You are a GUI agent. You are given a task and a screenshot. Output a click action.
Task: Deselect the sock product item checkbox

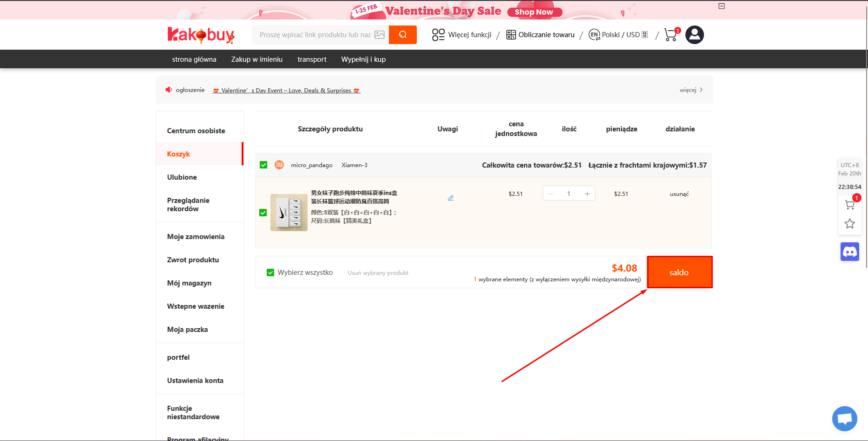(263, 213)
